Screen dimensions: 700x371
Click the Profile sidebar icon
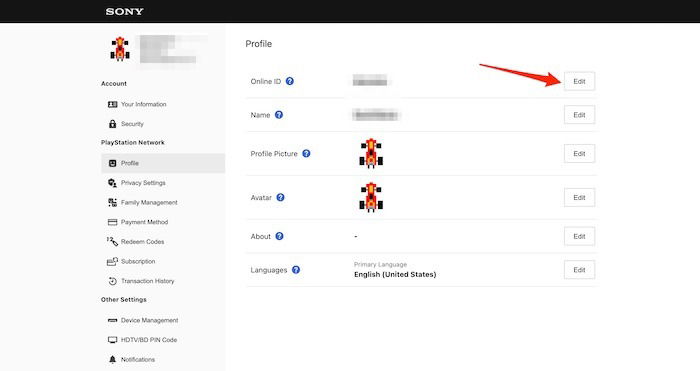112,163
